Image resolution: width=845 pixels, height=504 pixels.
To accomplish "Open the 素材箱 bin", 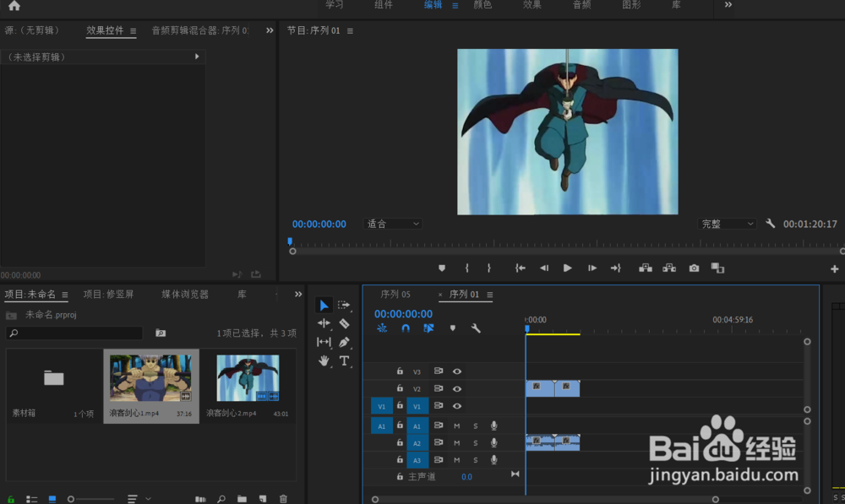I will coord(53,378).
